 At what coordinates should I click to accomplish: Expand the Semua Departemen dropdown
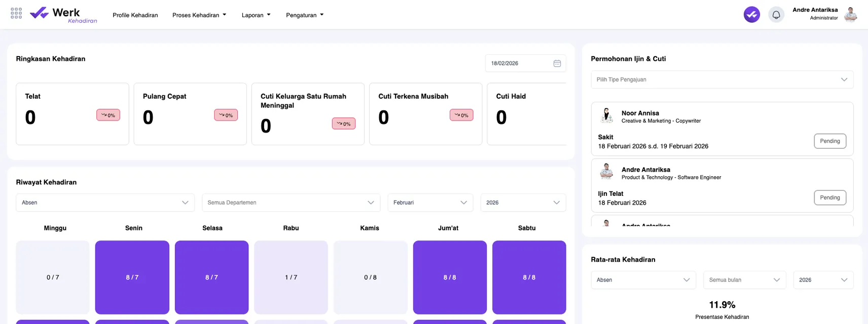(x=291, y=202)
